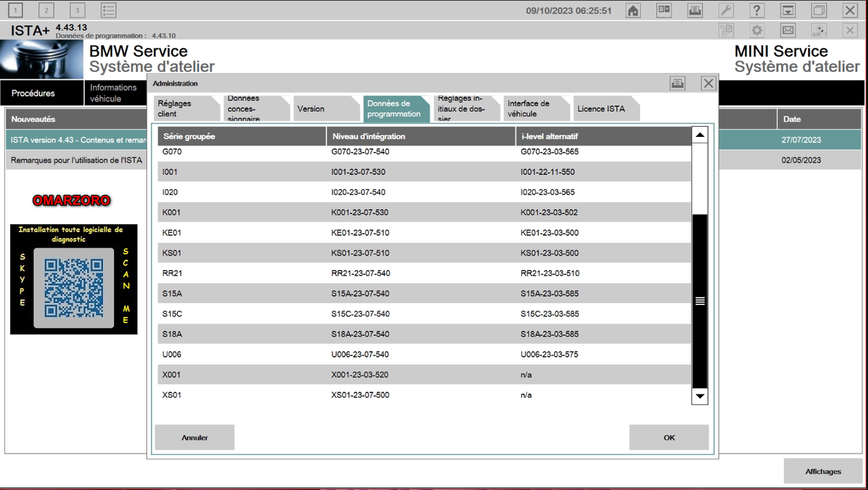This screenshot has height=490, width=868.
Task: Open operation slot 3 icon
Action: (77, 10)
